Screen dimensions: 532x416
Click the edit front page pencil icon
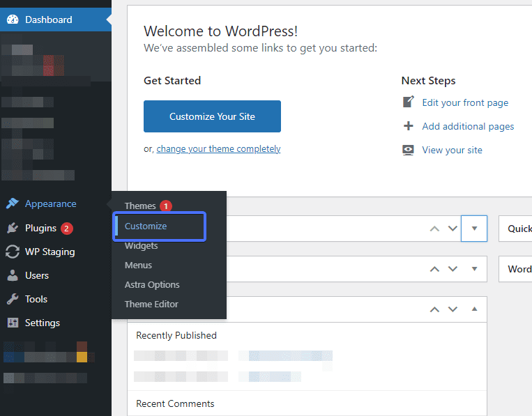[408, 102]
